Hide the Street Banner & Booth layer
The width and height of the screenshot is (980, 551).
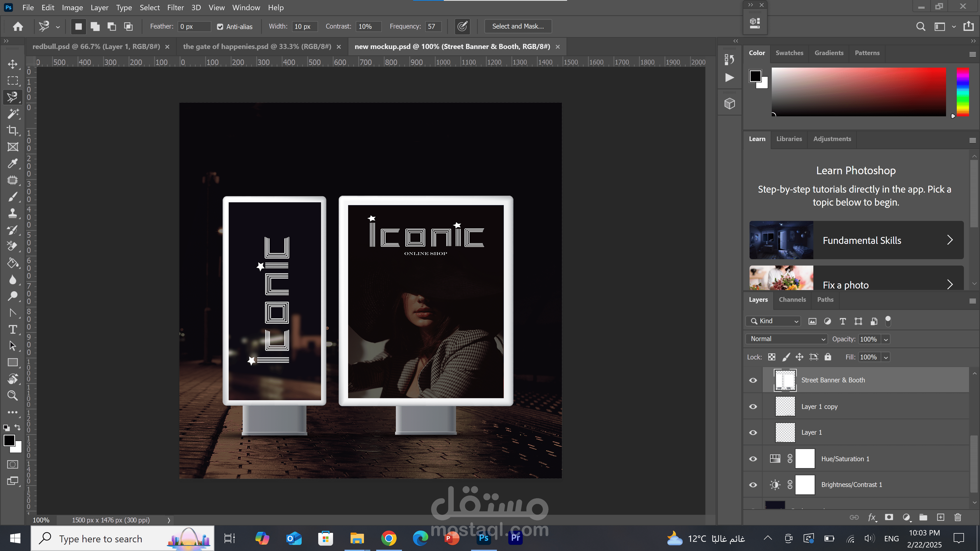[753, 380]
